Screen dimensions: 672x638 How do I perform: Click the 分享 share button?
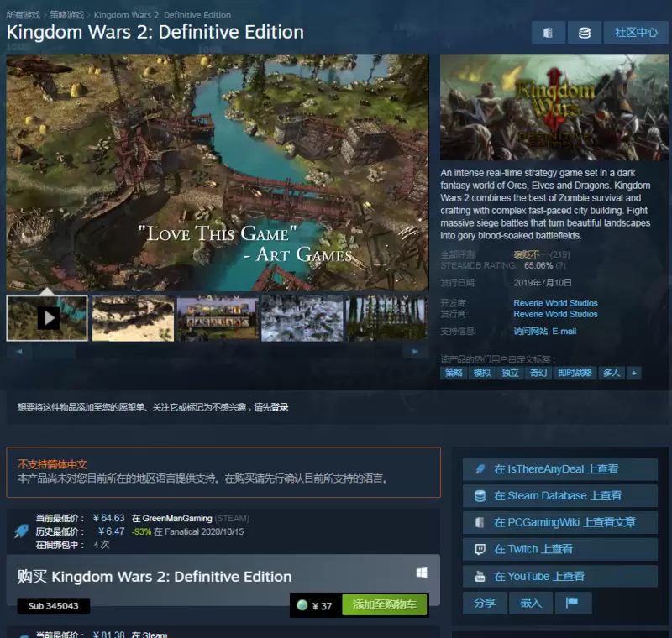pos(485,604)
